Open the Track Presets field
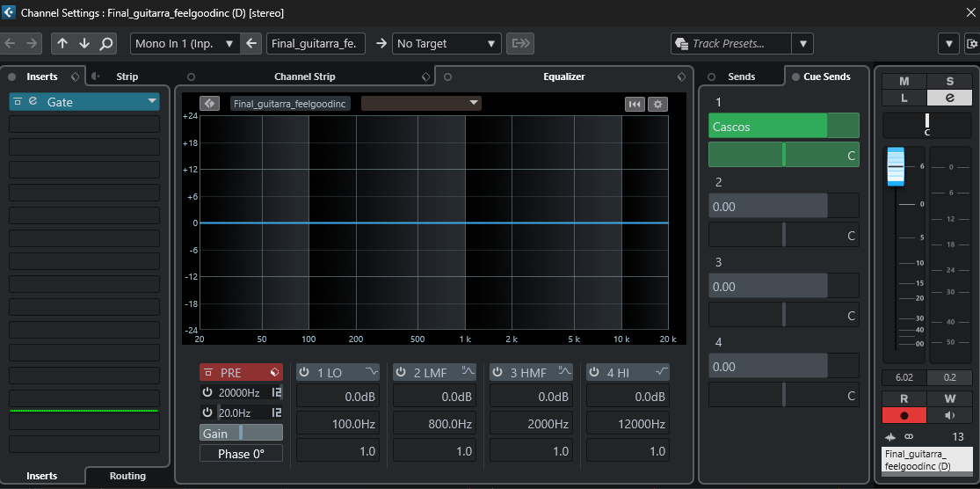 click(731, 43)
